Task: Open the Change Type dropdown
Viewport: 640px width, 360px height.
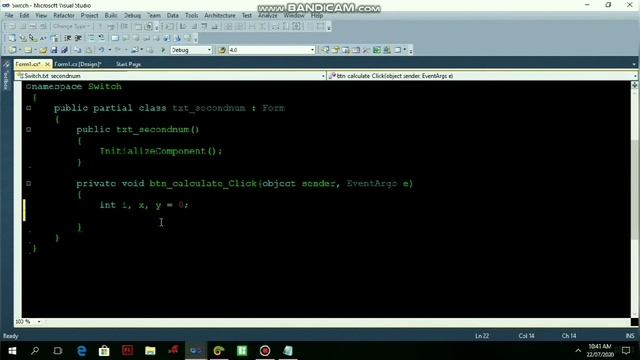Action: click(71, 26)
